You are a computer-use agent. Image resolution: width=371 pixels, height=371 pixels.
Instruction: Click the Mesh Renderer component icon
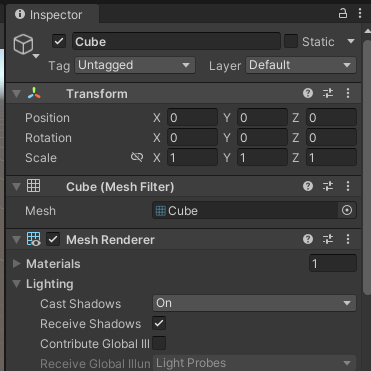pos(34,239)
